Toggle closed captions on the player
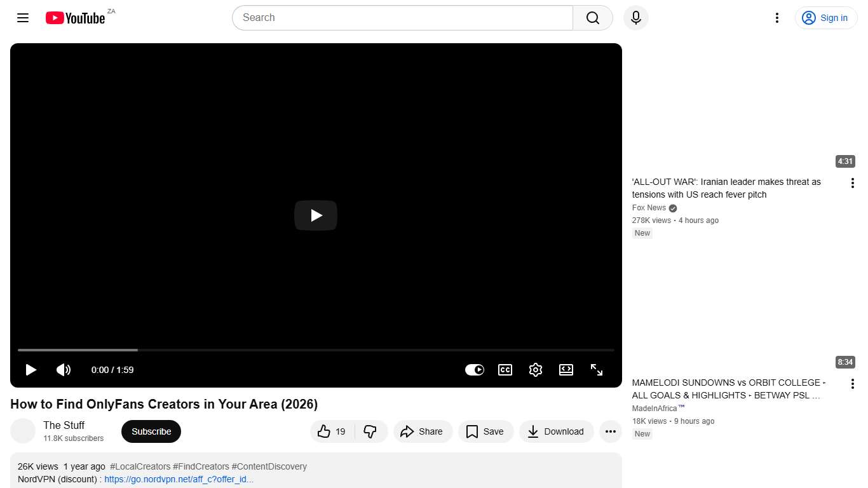 (505, 369)
